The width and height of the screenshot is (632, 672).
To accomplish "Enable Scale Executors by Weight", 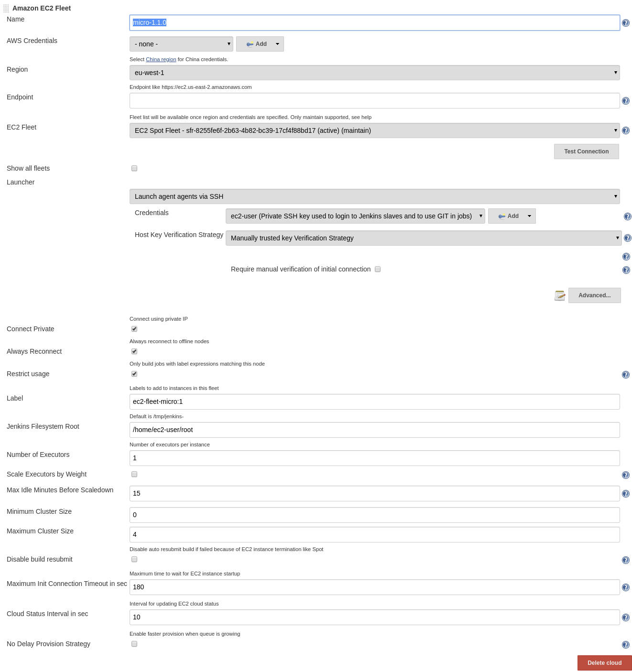I will (x=134, y=474).
